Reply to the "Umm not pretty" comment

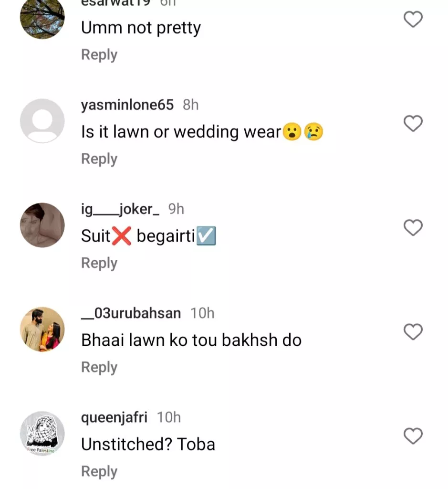(99, 55)
